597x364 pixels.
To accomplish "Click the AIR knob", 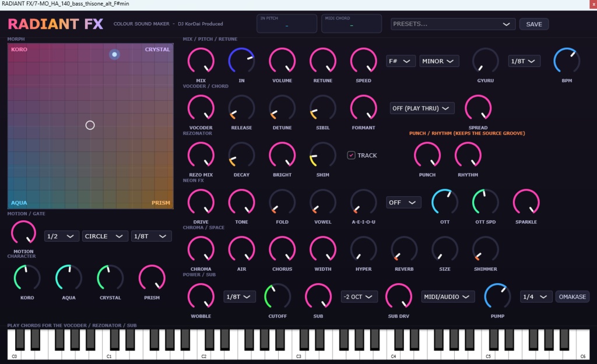I will [241, 249].
